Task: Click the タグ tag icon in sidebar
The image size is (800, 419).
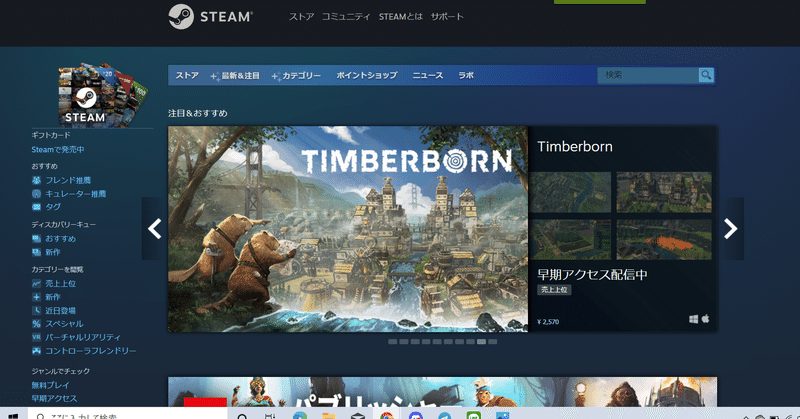Action: tap(36, 207)
